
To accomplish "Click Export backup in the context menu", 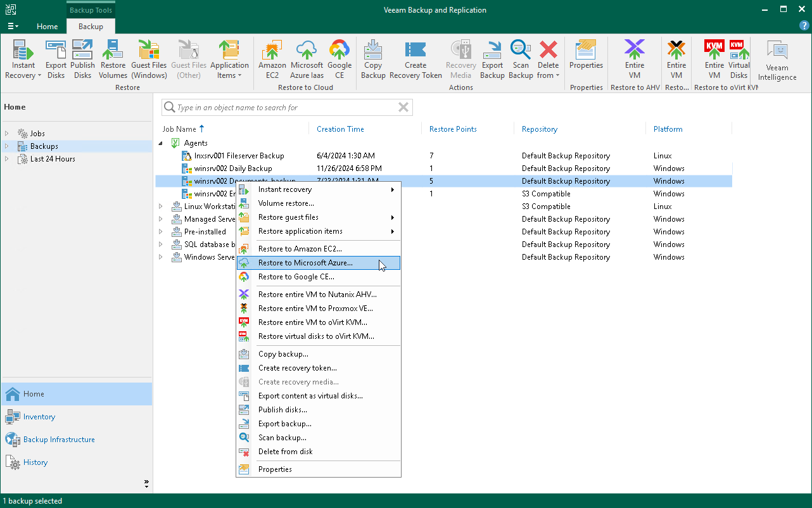I will [284, 423].
